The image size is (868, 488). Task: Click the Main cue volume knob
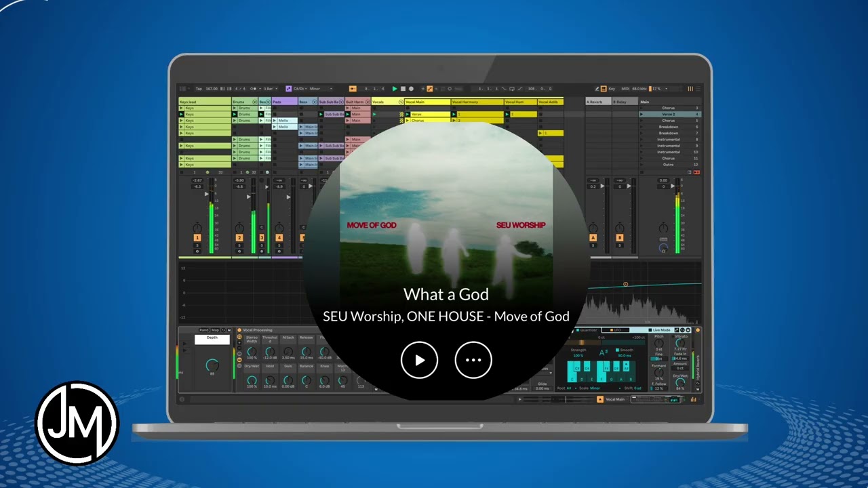click(664, 247)
